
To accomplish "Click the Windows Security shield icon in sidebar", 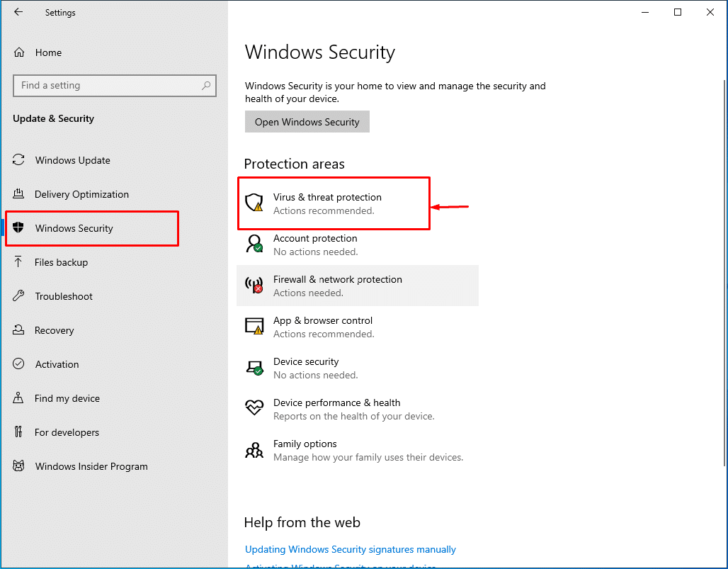I will [x=18, y=227].
